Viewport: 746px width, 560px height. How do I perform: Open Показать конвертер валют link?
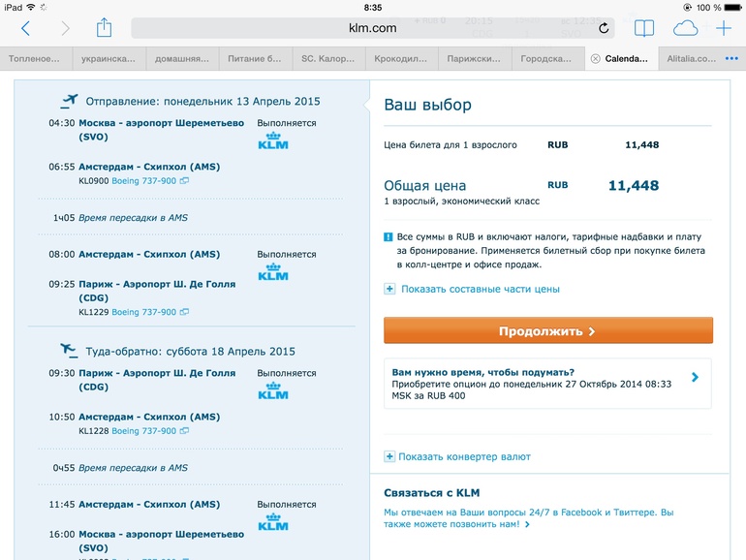(x=464, y=456)
